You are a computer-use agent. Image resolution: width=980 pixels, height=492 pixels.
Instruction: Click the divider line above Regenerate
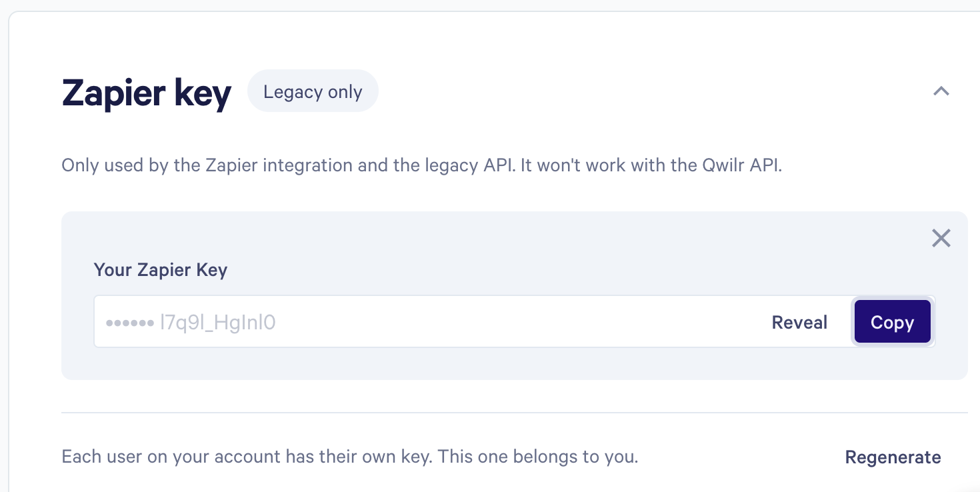click(x=514, y=413)
